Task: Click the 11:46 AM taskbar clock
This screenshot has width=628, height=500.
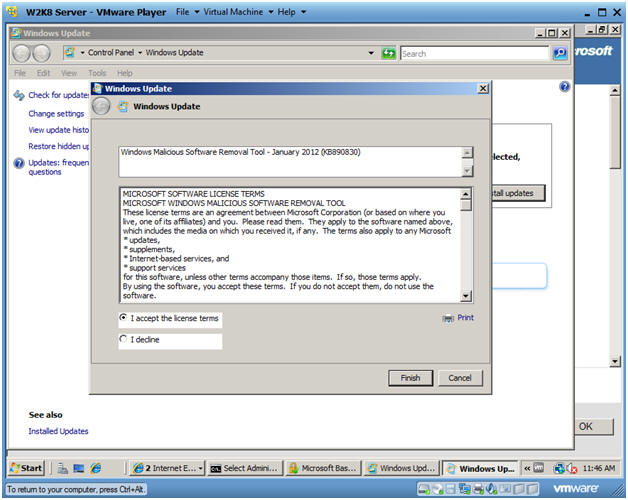Action: (599, 468)
